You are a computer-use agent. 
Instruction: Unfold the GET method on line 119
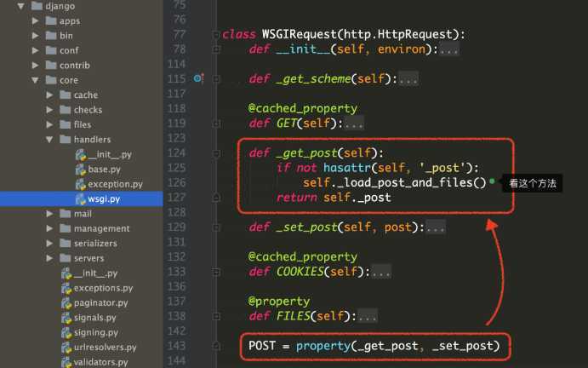216,124
